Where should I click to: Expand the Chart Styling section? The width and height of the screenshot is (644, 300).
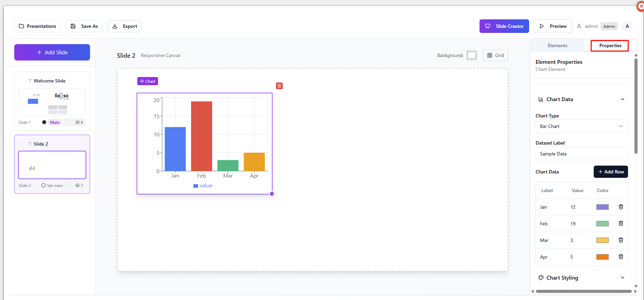tap(622, 278)
